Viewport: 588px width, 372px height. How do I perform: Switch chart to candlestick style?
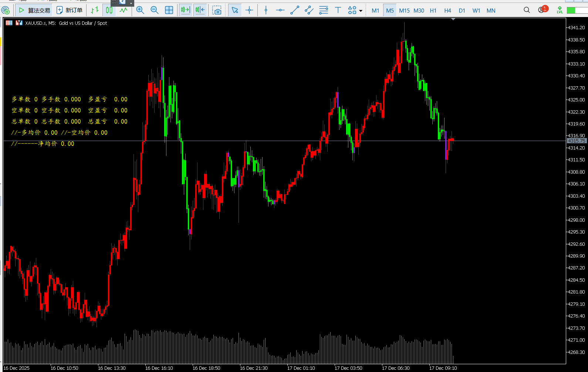coord(109,10)
